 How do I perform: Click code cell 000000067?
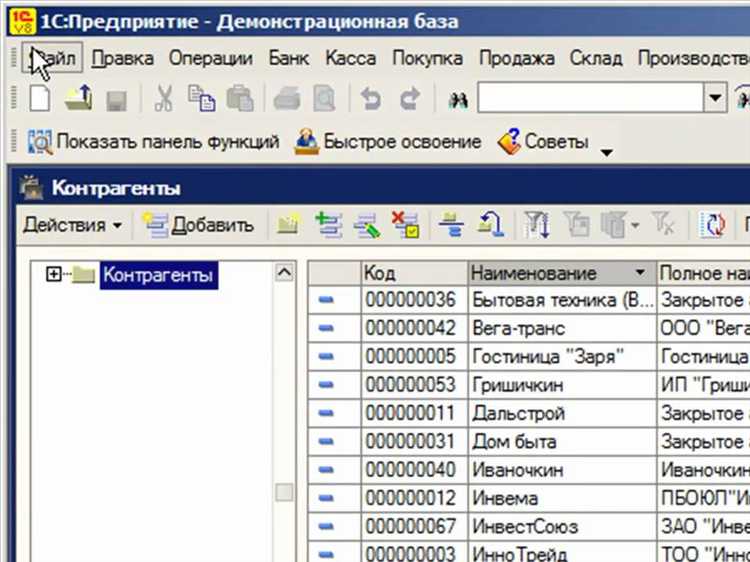coord(414,526)
